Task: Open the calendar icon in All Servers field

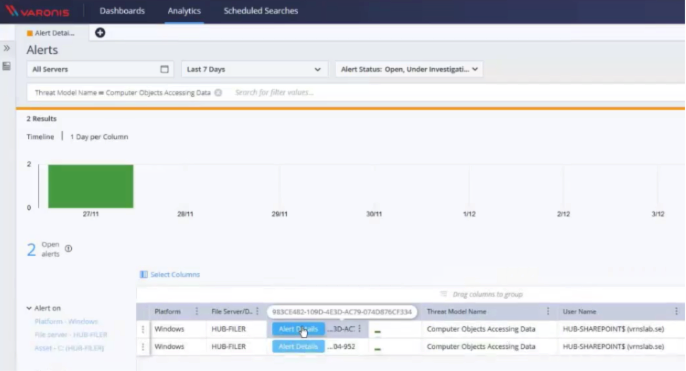Action: tap(164, 69)
